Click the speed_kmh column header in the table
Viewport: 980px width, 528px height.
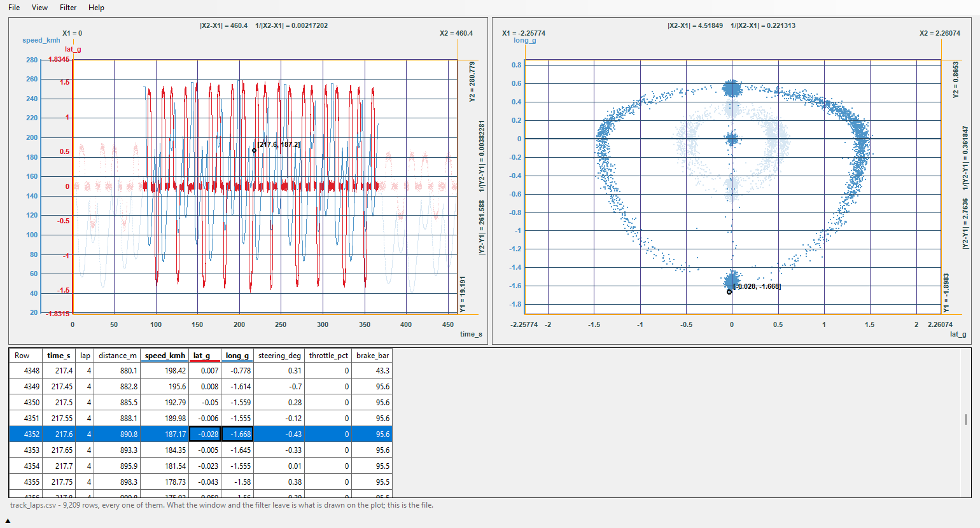coord(165,356)
